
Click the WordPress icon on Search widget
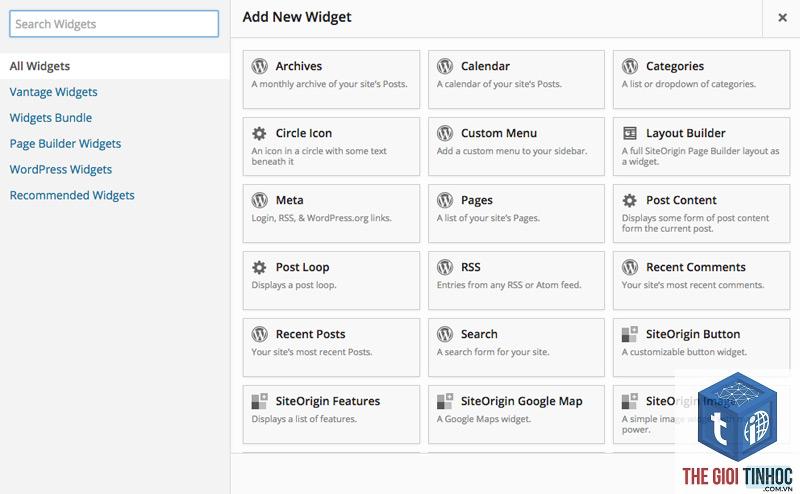click(445, 334)
